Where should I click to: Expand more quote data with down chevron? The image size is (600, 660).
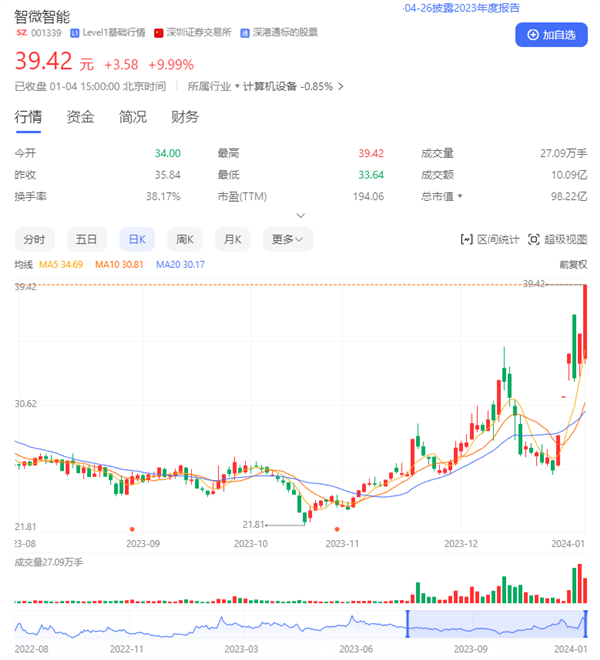point(300,215)
